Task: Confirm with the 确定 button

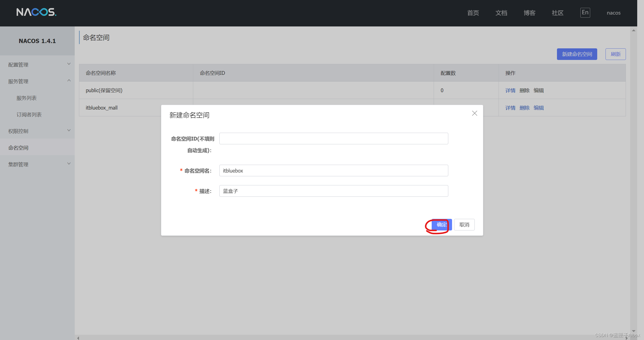Action: (442, 225)
